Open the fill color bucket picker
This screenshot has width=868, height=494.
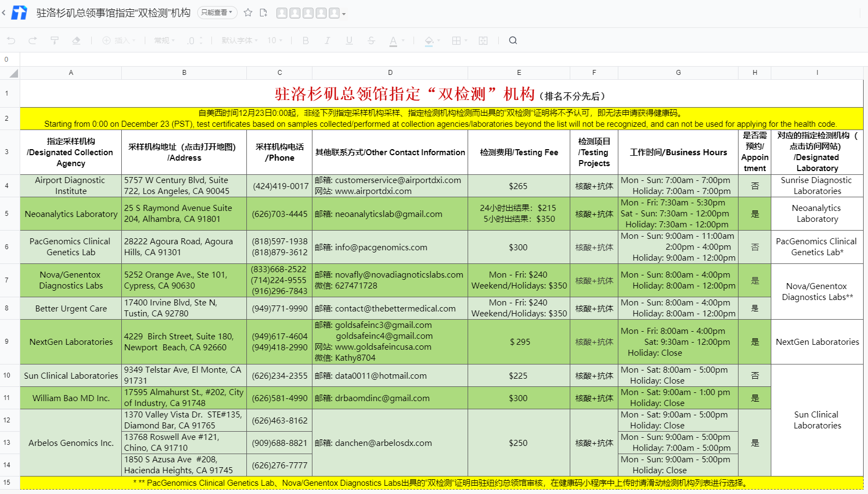429,40
